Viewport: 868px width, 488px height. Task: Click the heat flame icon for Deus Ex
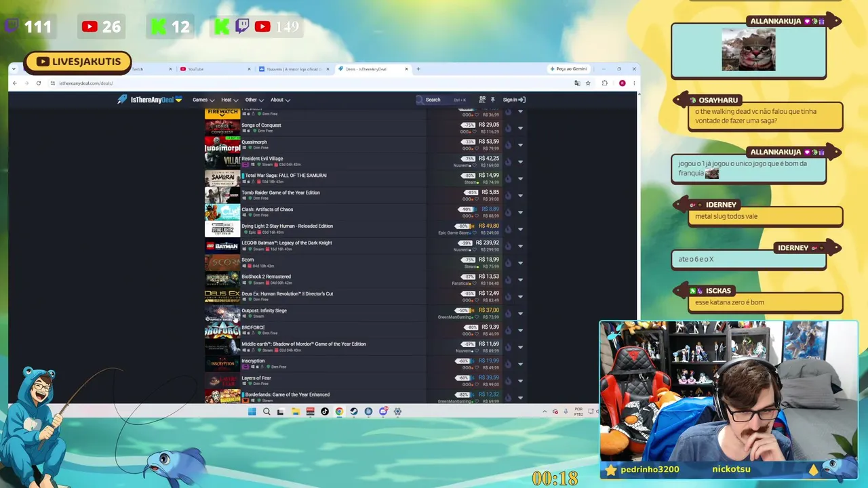(x=508, y=296)
